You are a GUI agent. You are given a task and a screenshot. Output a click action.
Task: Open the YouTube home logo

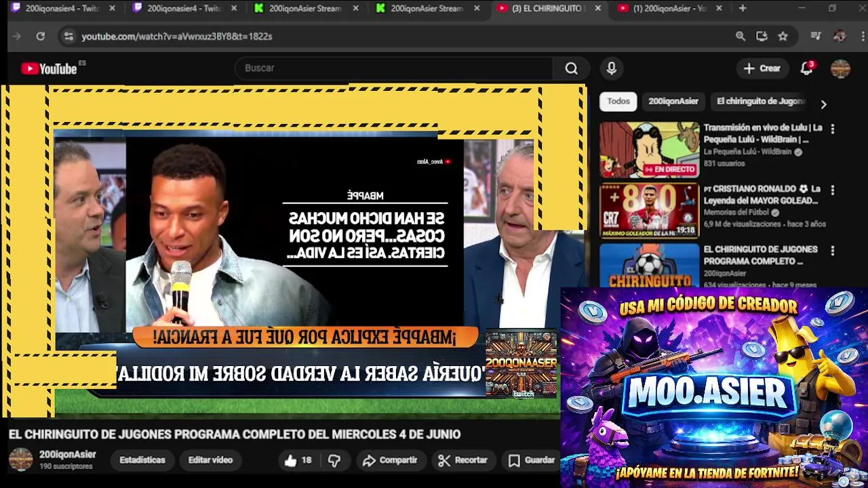click(x=49, y=68)
